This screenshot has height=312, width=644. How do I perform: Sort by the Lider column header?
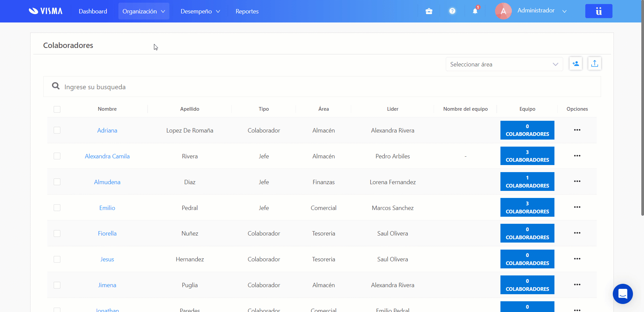pyautogui.click(x=393, y=109)
